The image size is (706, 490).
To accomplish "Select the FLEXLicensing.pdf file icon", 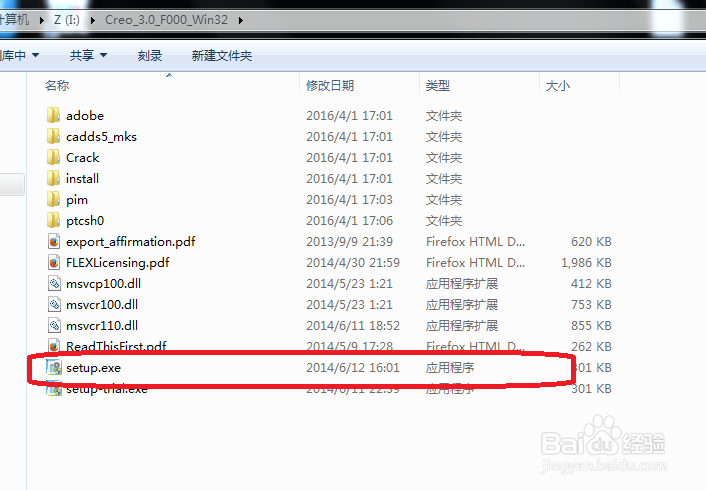I will 54,262.
